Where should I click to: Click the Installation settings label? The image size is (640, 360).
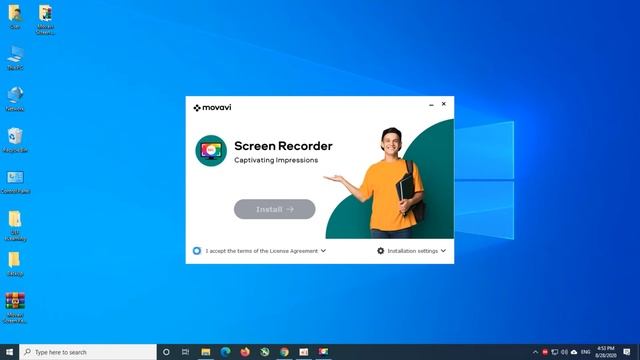click(412, 251)
